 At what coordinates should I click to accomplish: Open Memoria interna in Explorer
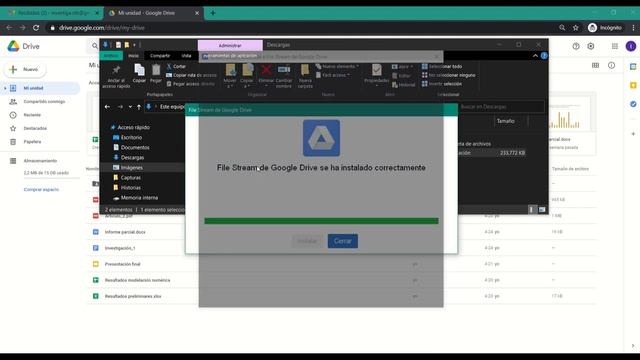click(139, 198)
